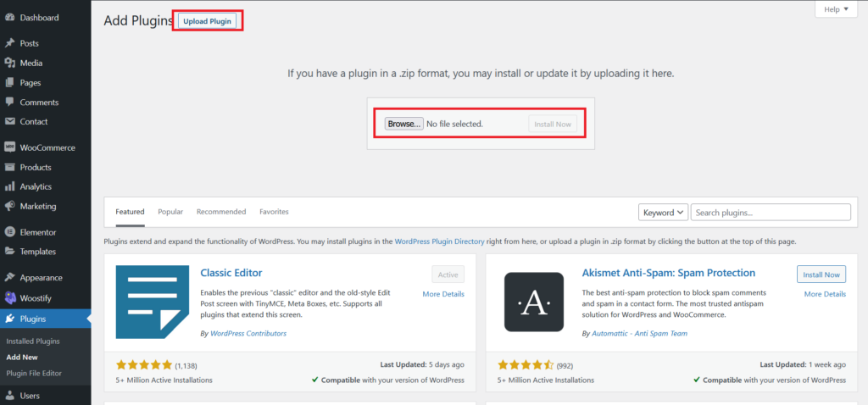The height and width of the screenshot is (405, 868).
Task: Open Installed Plugins submenu item
Action: [33, 341]
